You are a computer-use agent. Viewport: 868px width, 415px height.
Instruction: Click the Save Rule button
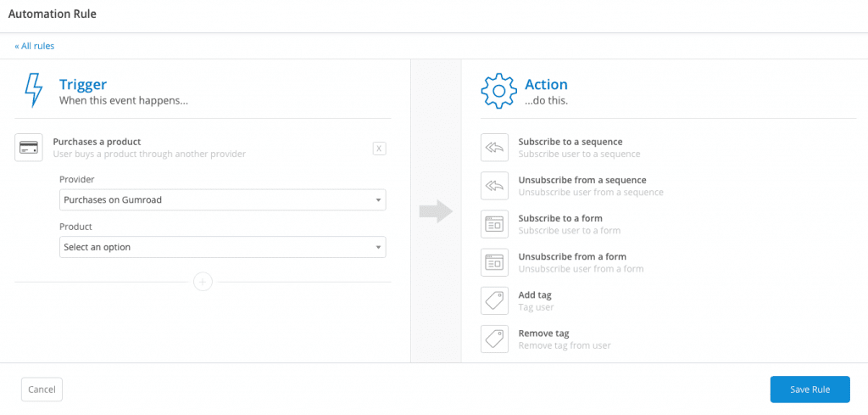click(810, 390)
